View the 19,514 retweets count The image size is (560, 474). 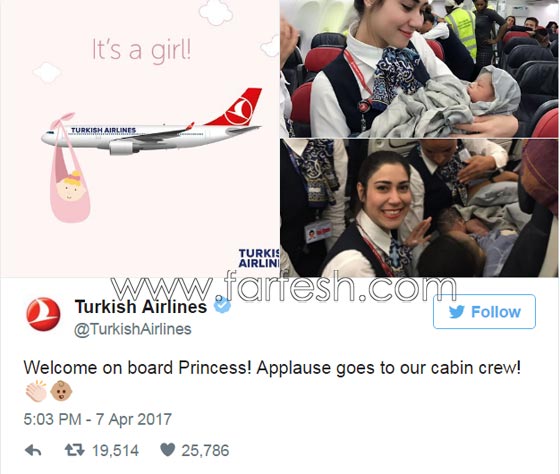coord(115,451)
